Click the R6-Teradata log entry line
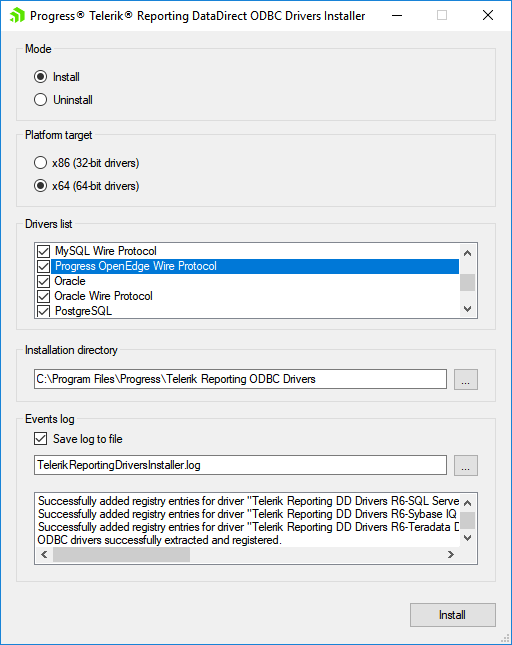This screenshot has width=512, height=645. [248, 527]
